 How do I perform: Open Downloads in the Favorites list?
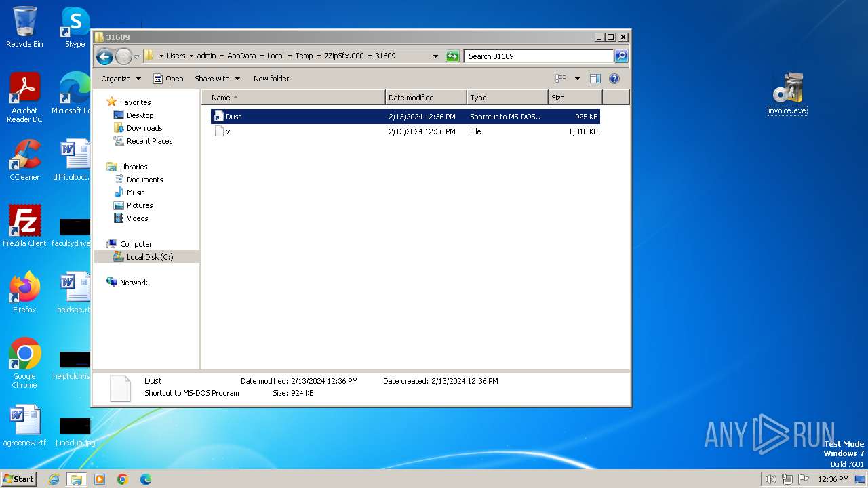[x=144, y=128]
